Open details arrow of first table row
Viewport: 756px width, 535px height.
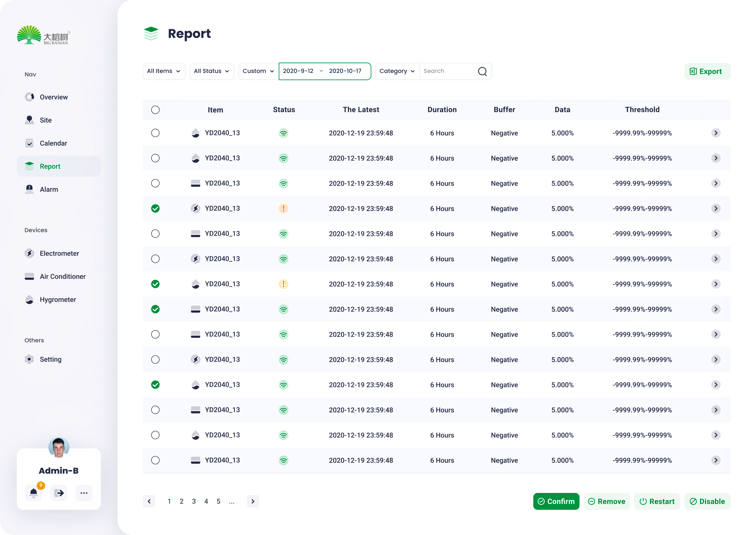point(715,133)
